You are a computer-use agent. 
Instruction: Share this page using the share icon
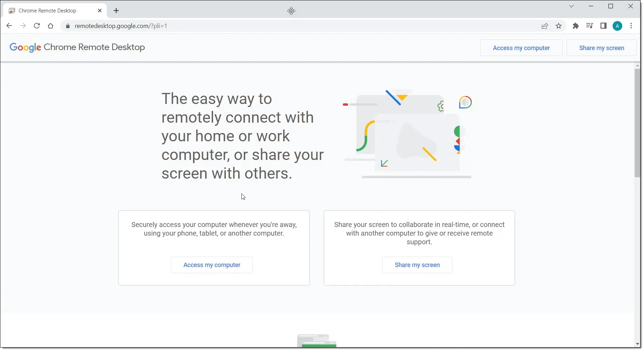[545, 26]
